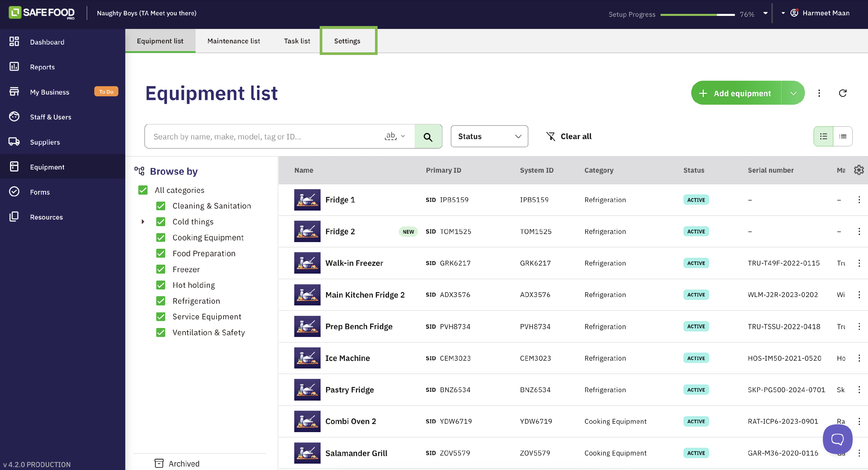Switch to Maintenance list tab

pos(233,41)
